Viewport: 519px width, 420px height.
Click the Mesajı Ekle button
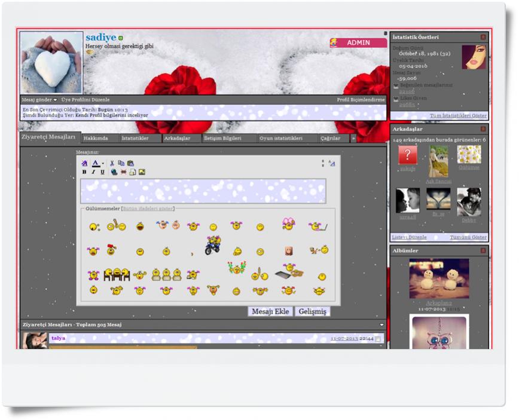point(270,311)
